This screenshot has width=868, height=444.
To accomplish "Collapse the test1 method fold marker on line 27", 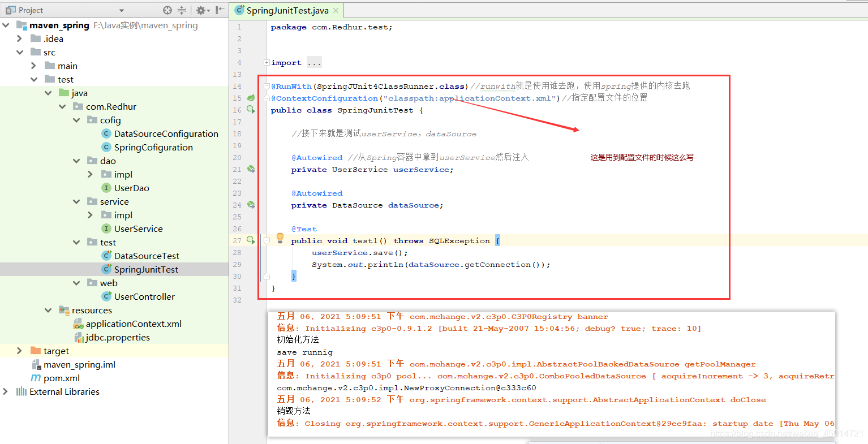I will 267,241.
